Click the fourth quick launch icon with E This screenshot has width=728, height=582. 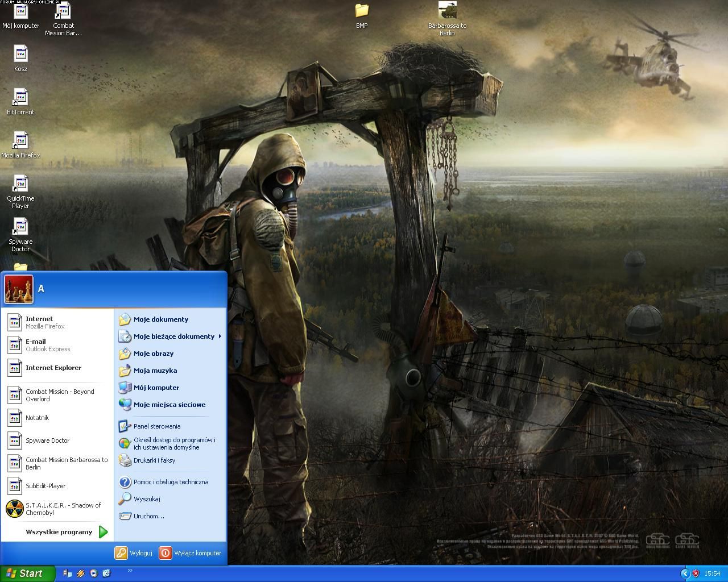point(106,573)
